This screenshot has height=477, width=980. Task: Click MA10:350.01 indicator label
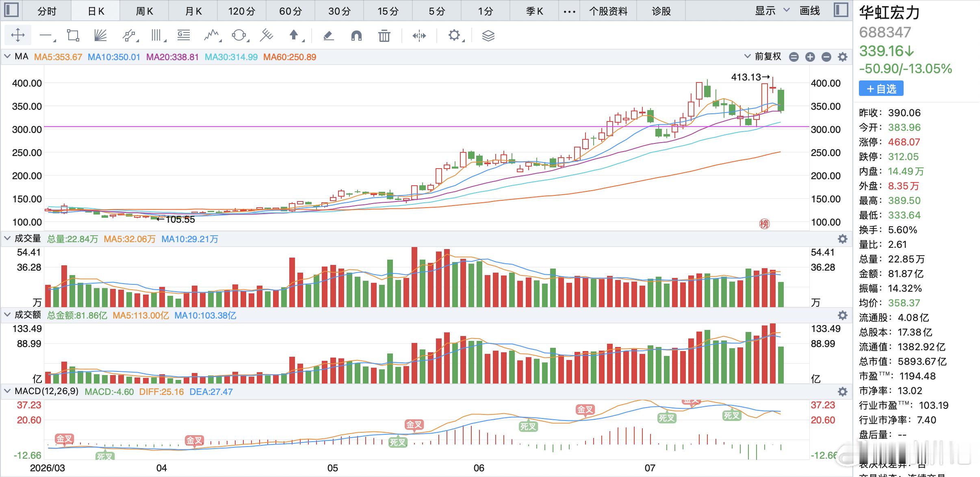click(114, 57)
